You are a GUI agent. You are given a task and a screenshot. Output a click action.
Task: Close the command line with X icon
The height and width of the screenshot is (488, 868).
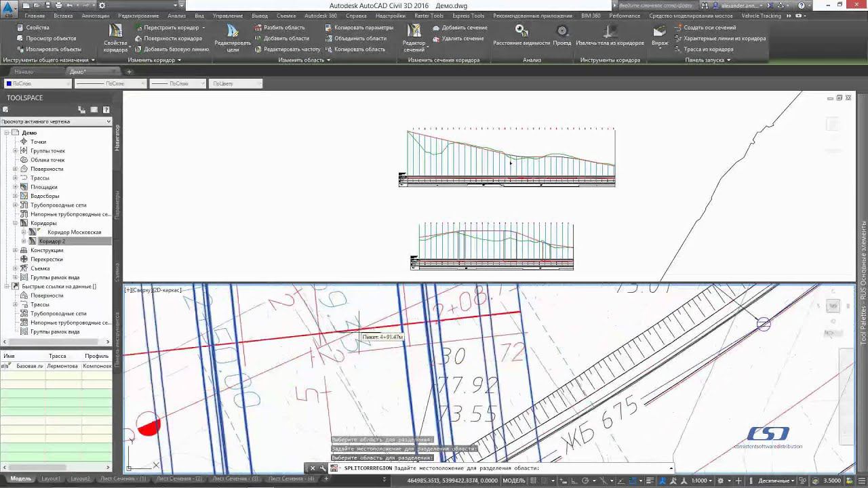(313, 468)
